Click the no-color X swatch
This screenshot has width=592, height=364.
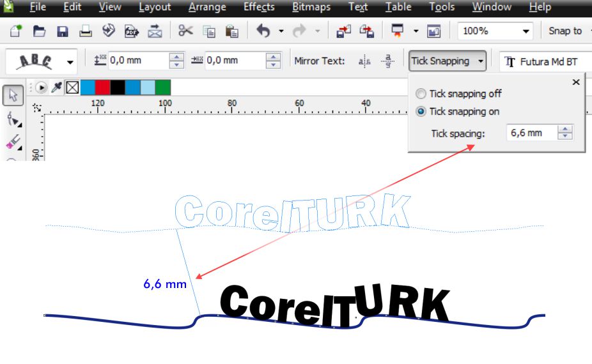point(72,87)
